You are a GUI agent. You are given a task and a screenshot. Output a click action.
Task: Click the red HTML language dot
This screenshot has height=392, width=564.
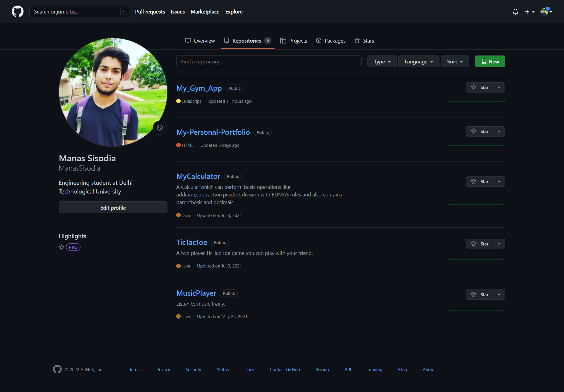tap(178, 145)
